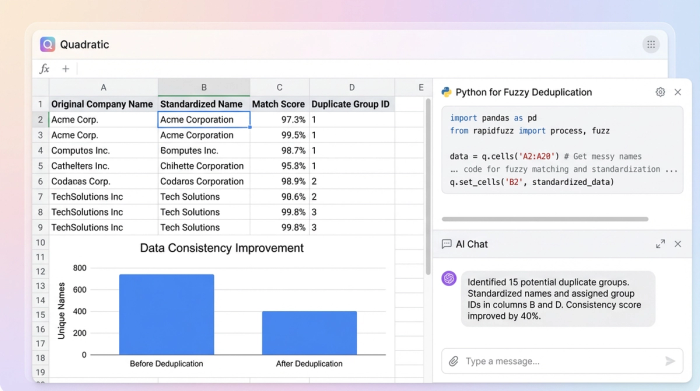Select the 97.3% match score cell
700x391 pixels.
[x=279, y=120]
